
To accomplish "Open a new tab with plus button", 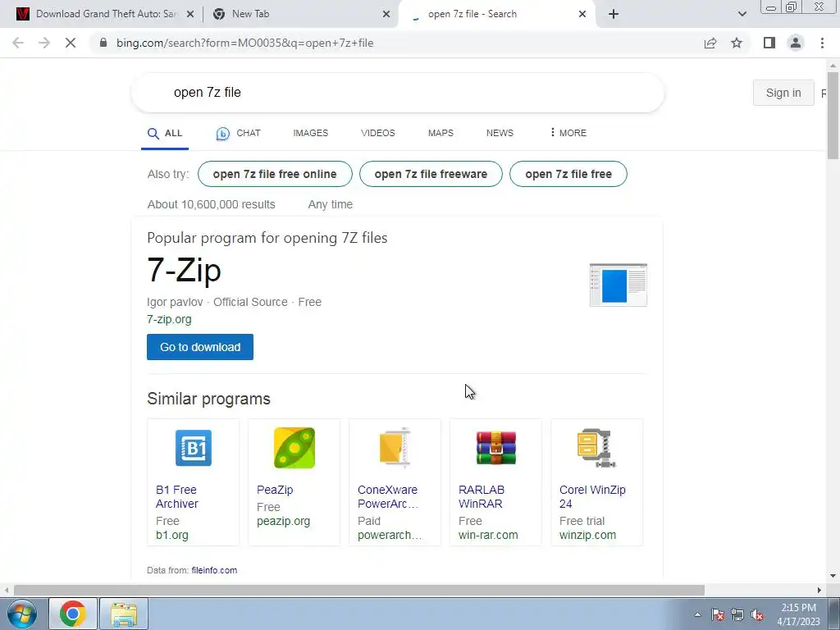I will (614, 14).
